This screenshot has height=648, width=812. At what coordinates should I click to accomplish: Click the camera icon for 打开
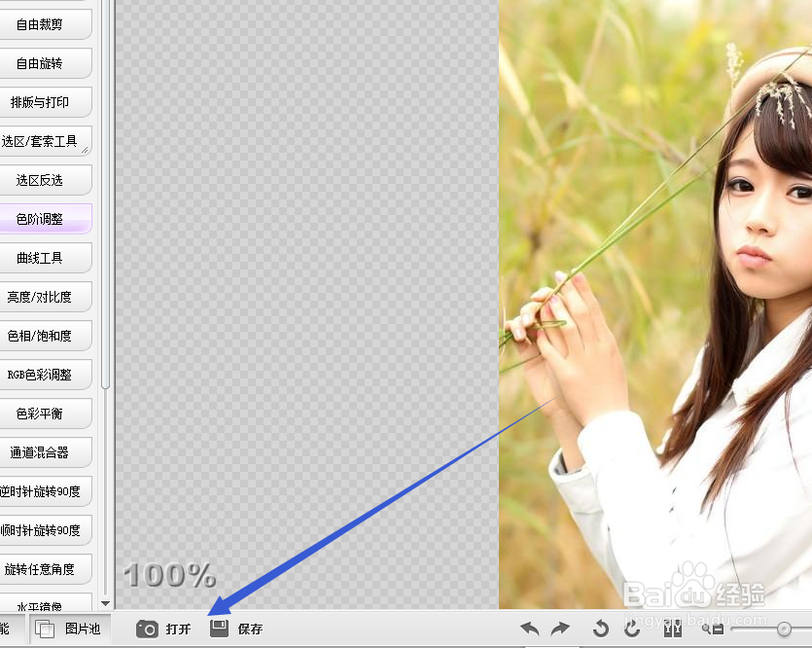pos(147,629)
